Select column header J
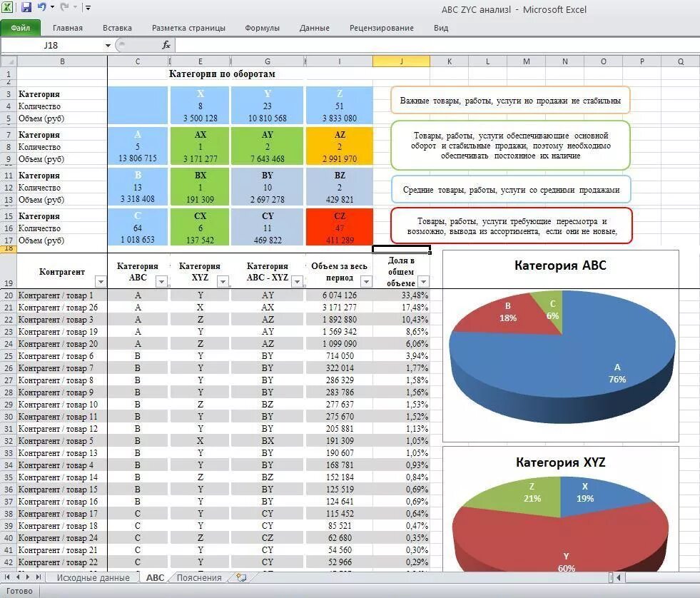The width and height of the screenshot is (700, 598). (x=401, y=61)
